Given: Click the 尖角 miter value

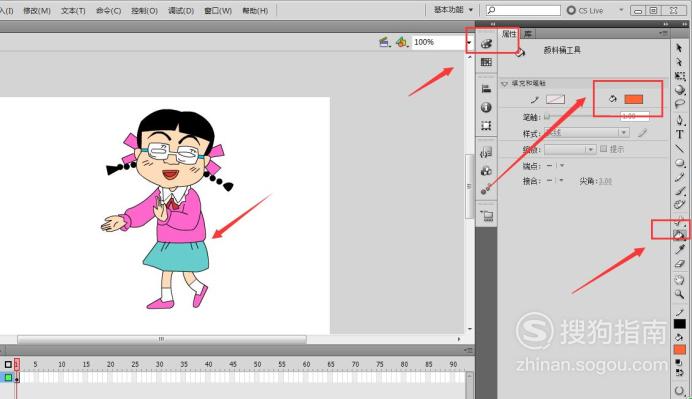Looking at the screenshot, I should point(605,181).
